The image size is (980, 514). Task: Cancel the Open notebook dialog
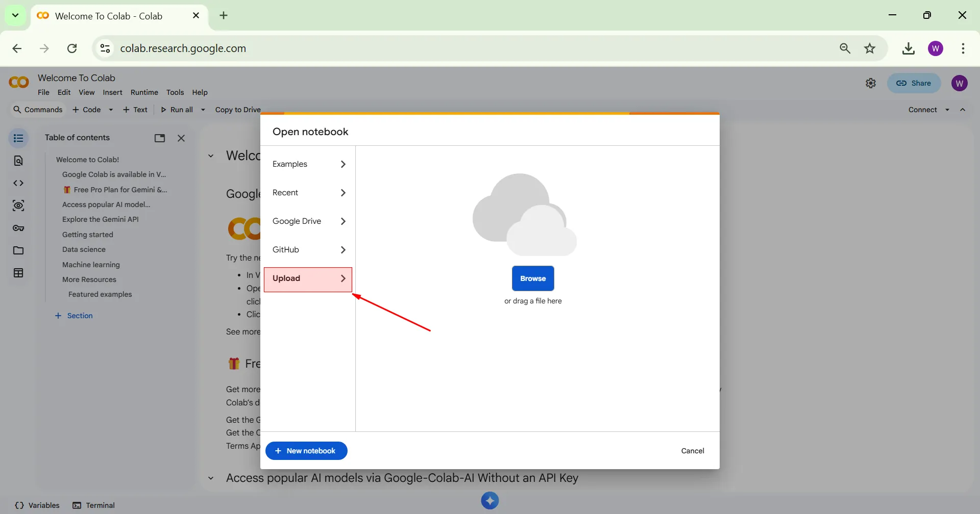pyautogui.click(x=693, y=451)
